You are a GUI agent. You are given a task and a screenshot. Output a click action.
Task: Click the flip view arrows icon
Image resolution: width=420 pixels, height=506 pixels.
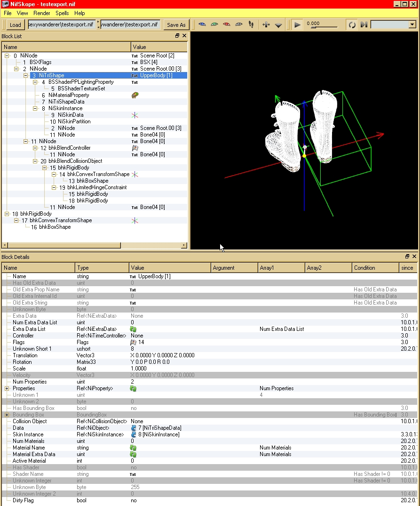[266, 24]
